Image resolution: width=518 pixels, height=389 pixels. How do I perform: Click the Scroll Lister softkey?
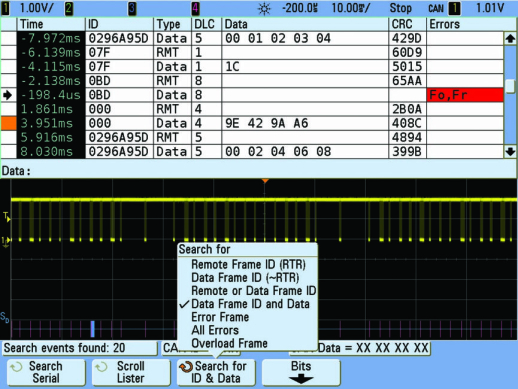[131, 372]
